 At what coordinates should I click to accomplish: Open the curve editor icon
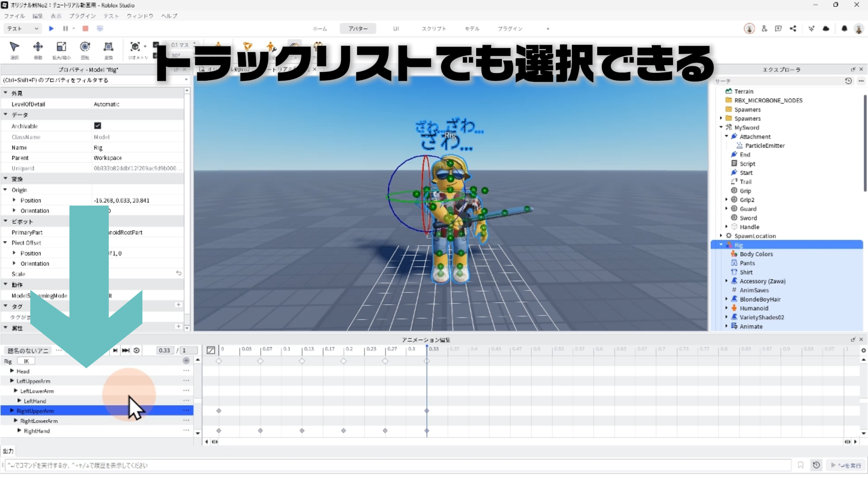pyautogui.click(x=211, y=350)
